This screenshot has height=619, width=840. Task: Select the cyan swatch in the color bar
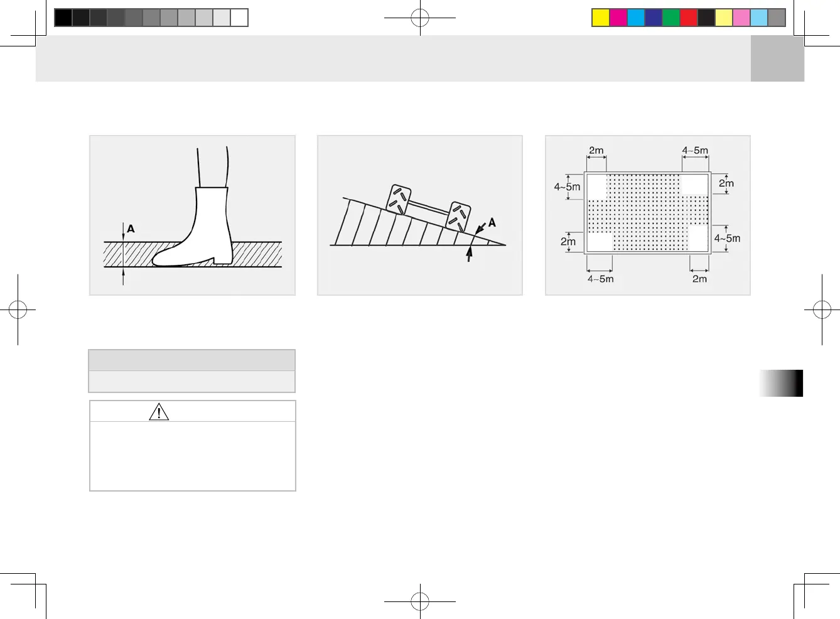tap(636, 18)
